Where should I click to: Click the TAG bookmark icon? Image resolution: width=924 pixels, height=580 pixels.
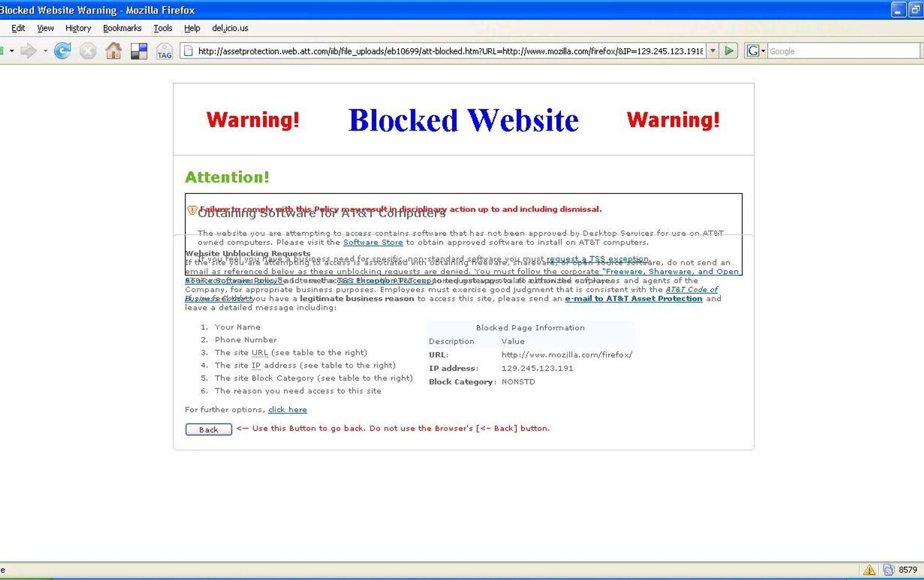click(x=164, y=51)
